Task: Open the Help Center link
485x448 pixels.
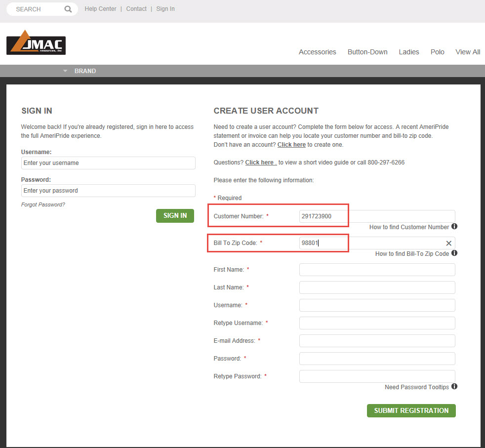Action: (100, 9)
